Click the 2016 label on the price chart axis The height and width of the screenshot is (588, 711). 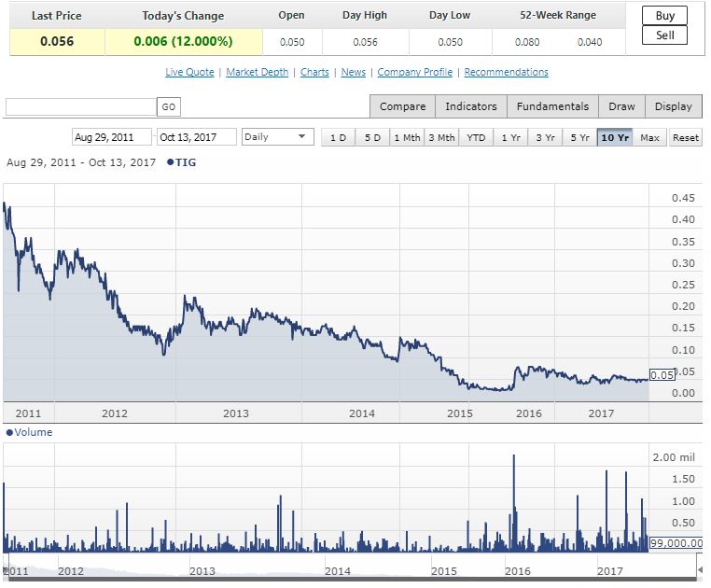click(x=529, y=413)
